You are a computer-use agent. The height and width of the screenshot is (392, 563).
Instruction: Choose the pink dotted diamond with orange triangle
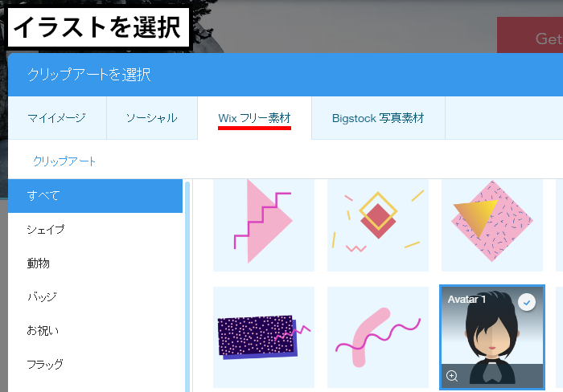pyautogui.click(x=492, y=225)
